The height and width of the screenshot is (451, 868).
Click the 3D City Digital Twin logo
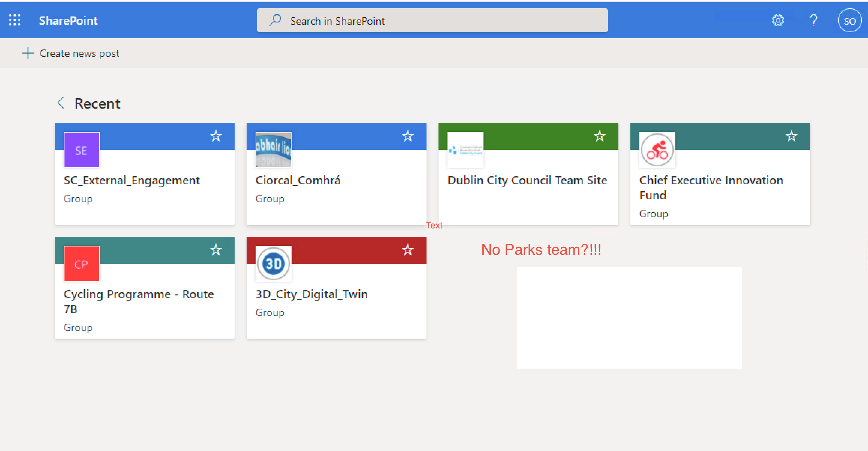click(274, 264)
